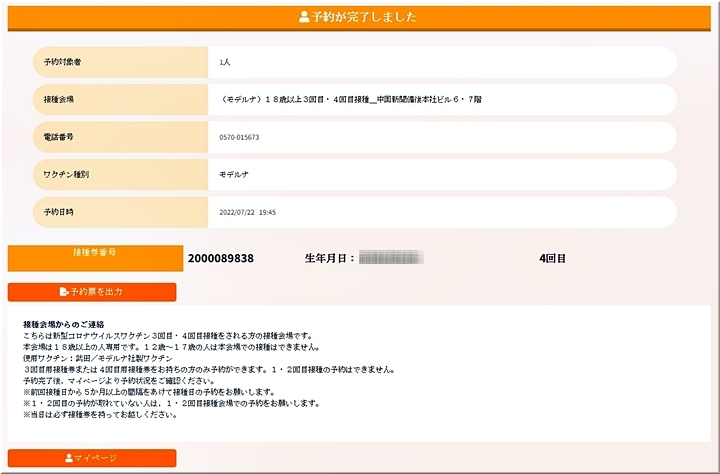Click the phone number 0570-015673
The image size is (720, 474).
pos(239,137)
